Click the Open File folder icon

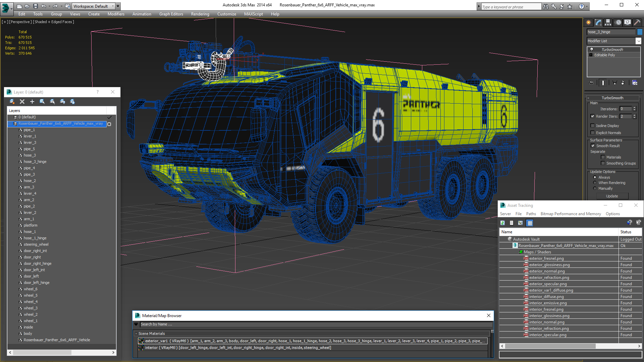pyautogui.click(x=27, y=6)
